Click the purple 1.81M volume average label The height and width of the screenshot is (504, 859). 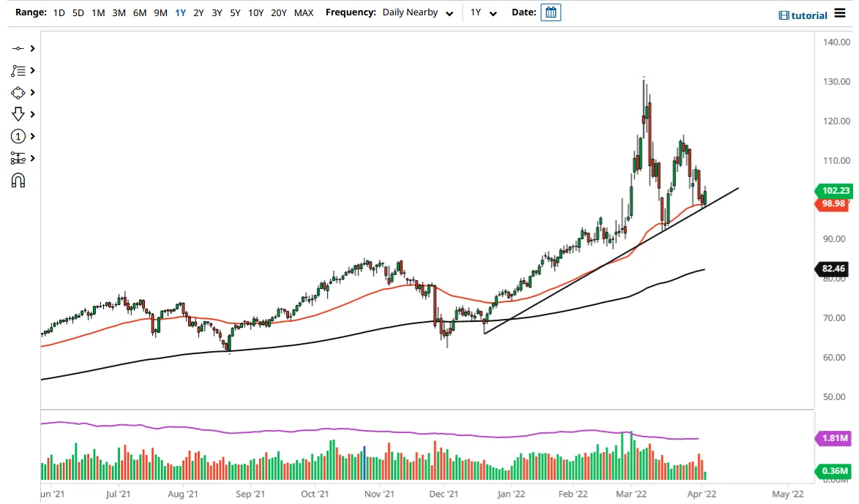[x=834, y=438]
